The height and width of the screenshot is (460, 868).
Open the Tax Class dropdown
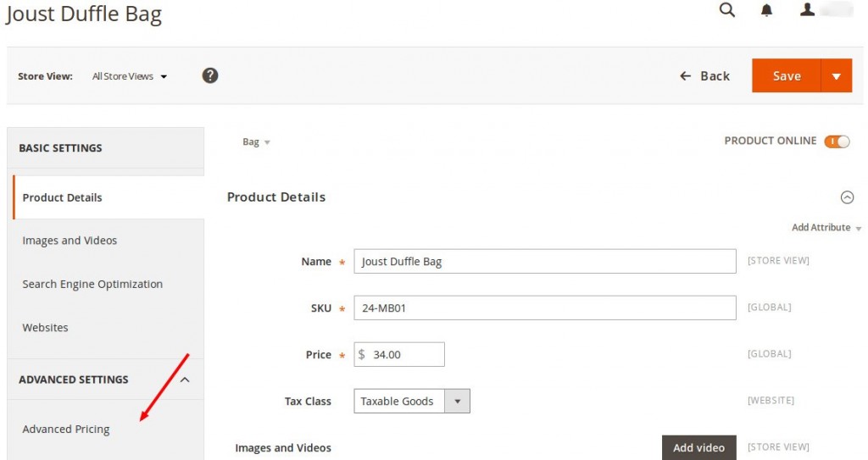pyautogui.click(x=411, y=402)
